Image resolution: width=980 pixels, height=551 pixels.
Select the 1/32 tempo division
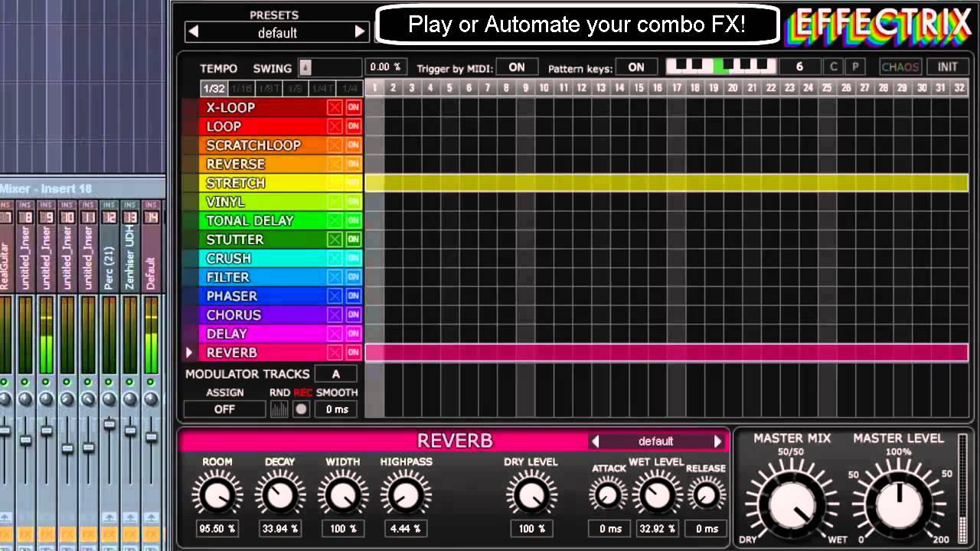point(214,89)
